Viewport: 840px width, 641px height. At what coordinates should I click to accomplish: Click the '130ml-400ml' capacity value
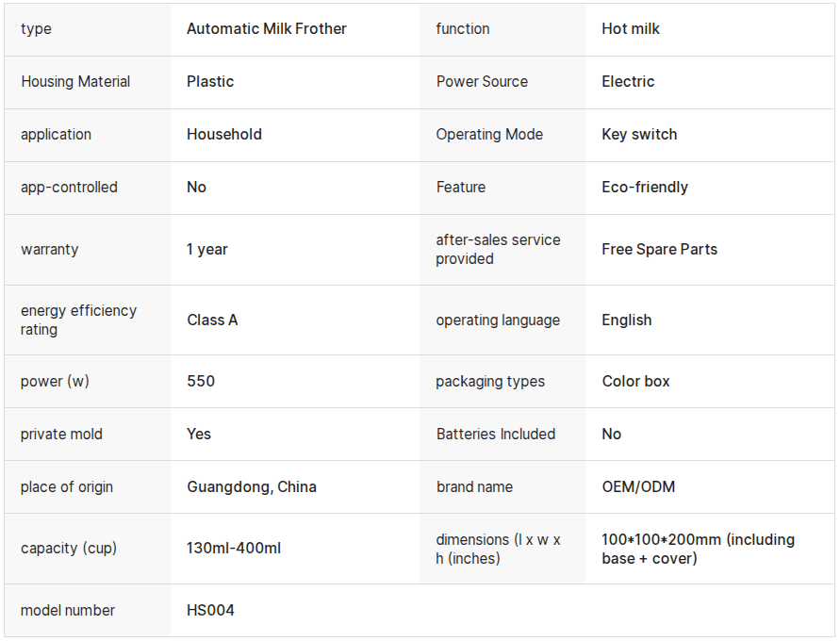tap(234, 549)
